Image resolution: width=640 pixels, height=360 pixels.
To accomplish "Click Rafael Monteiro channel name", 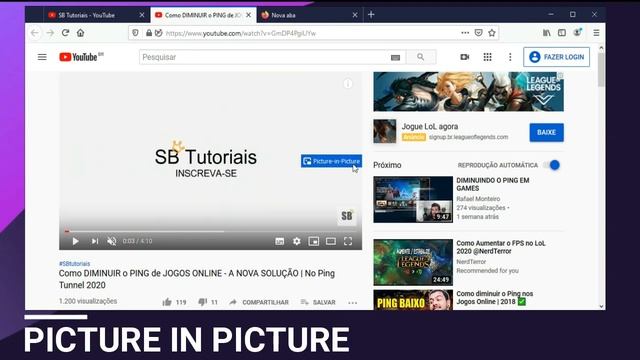I will [x=478, y=199].
